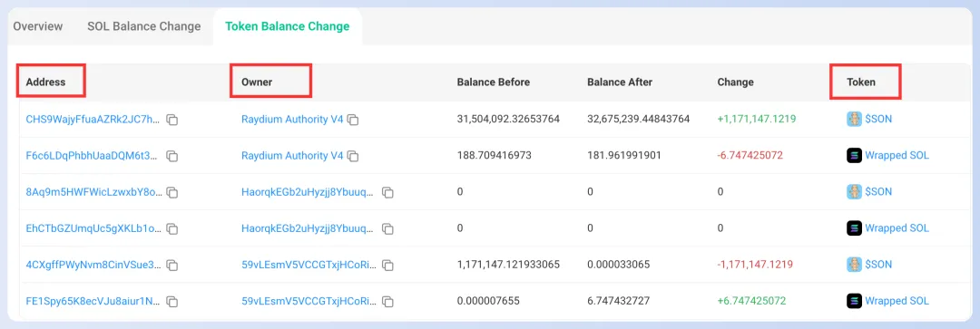Click Wrapped SOL logo in second row
The height and width of the screenshot is (329, 980).
(x=854, y=156)
